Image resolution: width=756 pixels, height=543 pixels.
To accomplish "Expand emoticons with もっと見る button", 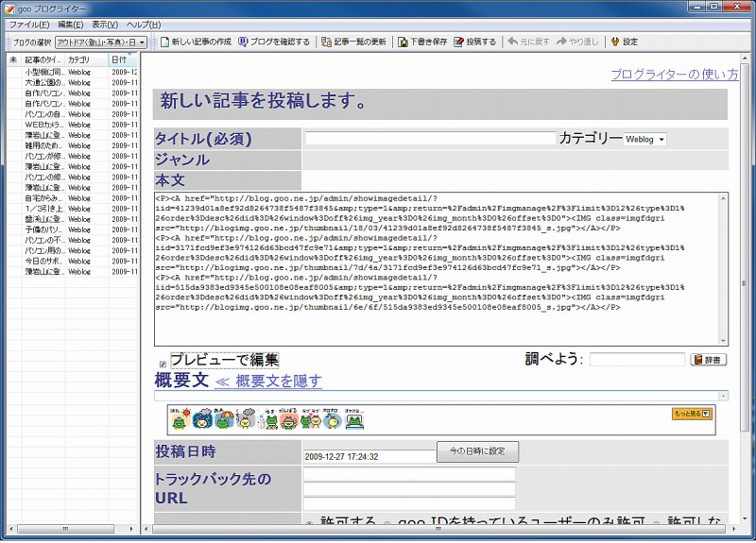I will tap(691, 414).
